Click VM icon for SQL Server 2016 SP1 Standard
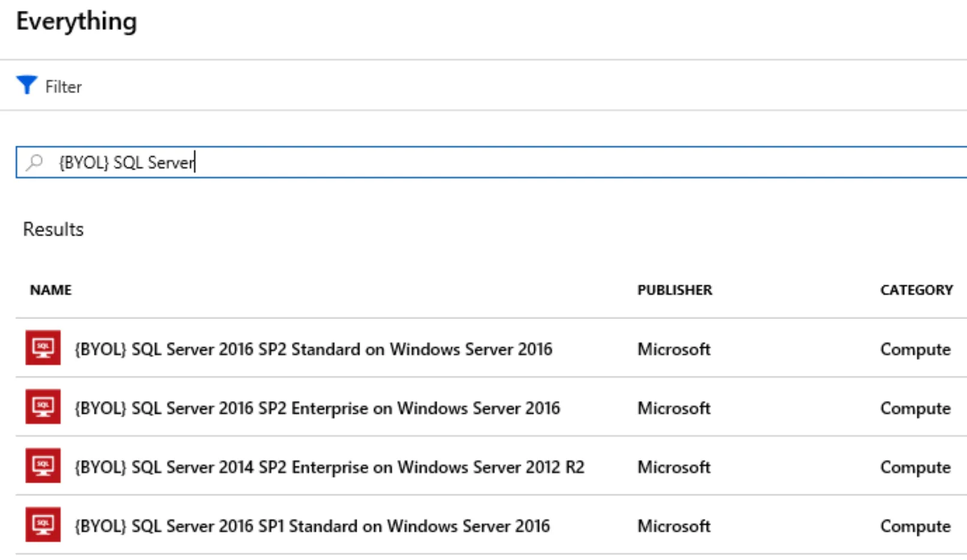967x560 pixels. (x=43, y=525)
